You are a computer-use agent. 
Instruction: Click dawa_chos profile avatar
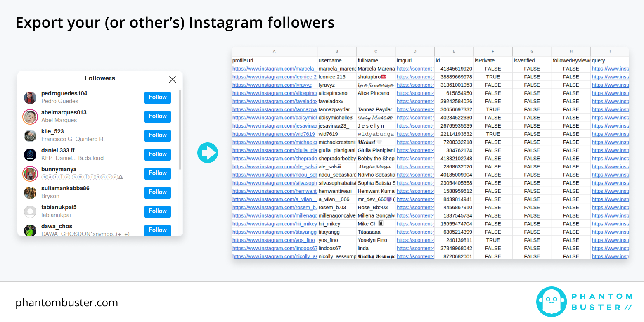point(30,230)
